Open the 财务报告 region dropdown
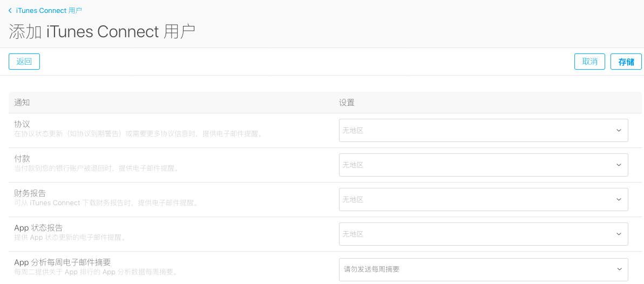The height and width of the screenshot is (284, 644). (484, 199)
